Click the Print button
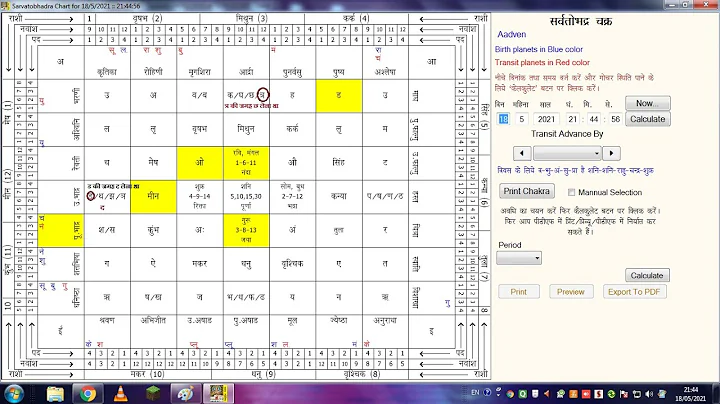Viewport: 720px width, 404px height. tap(519, 292)
